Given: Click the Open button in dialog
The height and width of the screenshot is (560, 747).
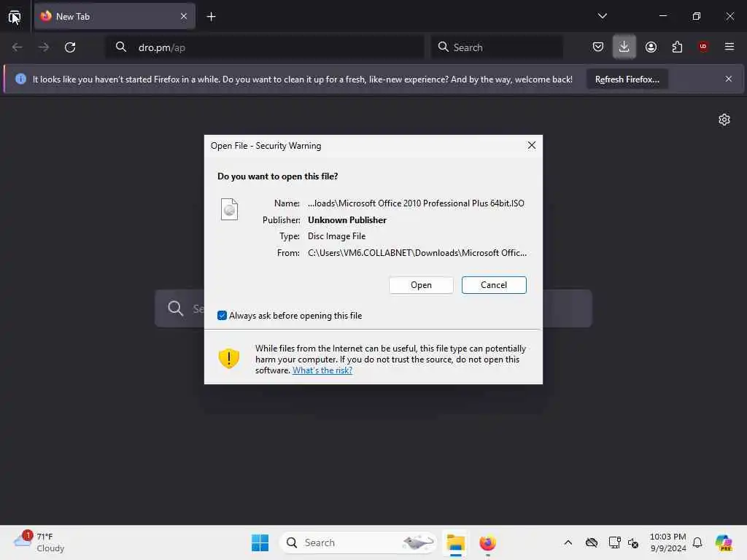Looking at the screenshot, I should pyautogui.click(x=421, y=285).
